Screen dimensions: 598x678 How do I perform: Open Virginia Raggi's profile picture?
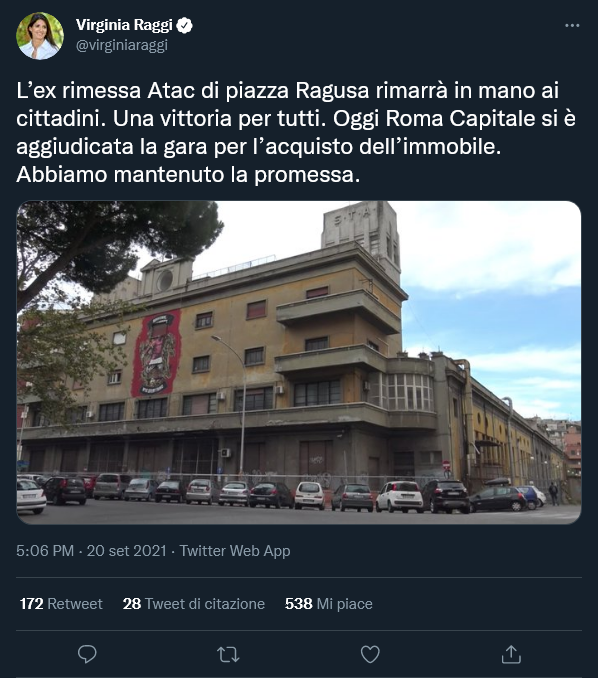[40, 36]
